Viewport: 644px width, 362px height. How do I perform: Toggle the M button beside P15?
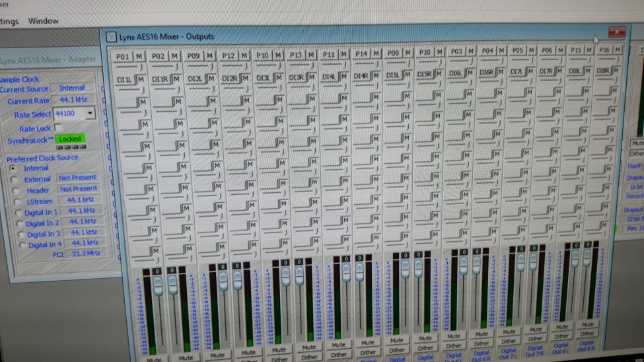click(x=589, y=50)
